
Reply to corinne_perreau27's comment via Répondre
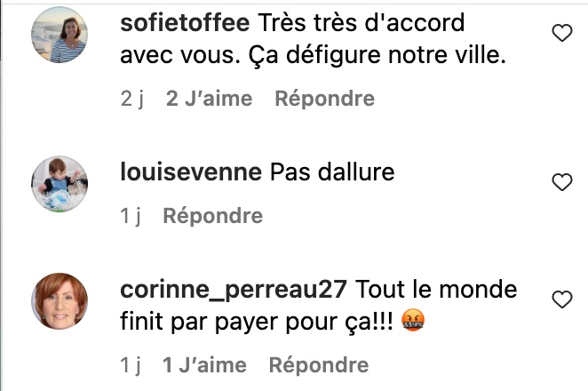(x=319, y=365)
